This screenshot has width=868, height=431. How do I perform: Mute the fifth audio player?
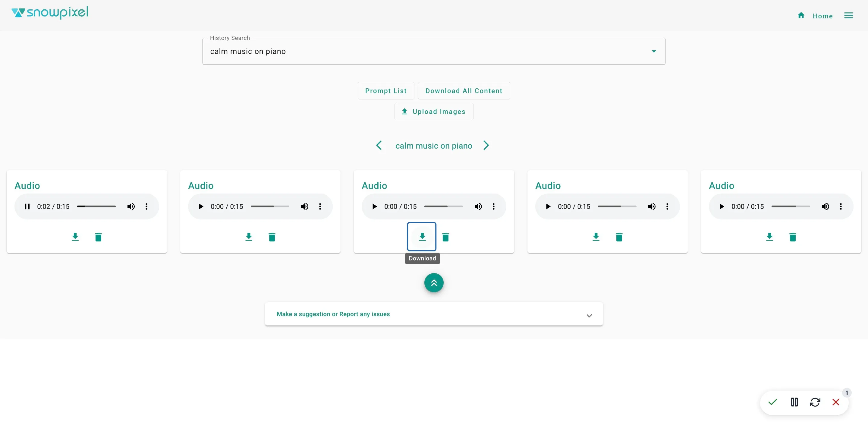pos(825,206)
